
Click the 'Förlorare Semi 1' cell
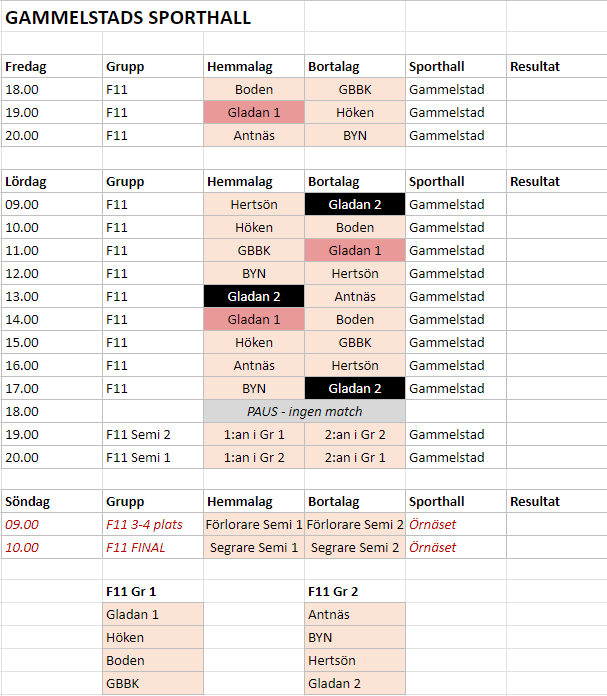coord(254,525)
